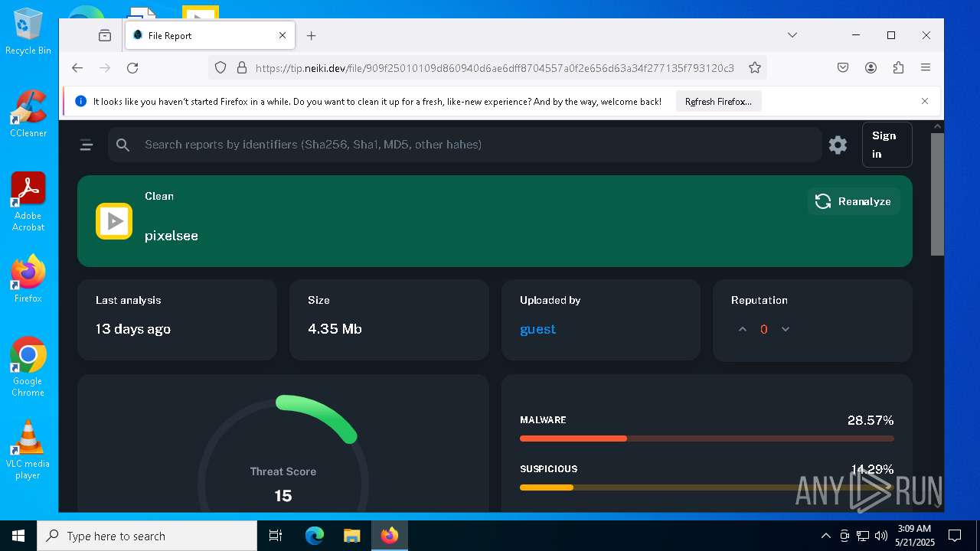The height and width of the screenshot is (551, 980).
Task: Click the Sign in button
Action: click(x=887, y=145)
